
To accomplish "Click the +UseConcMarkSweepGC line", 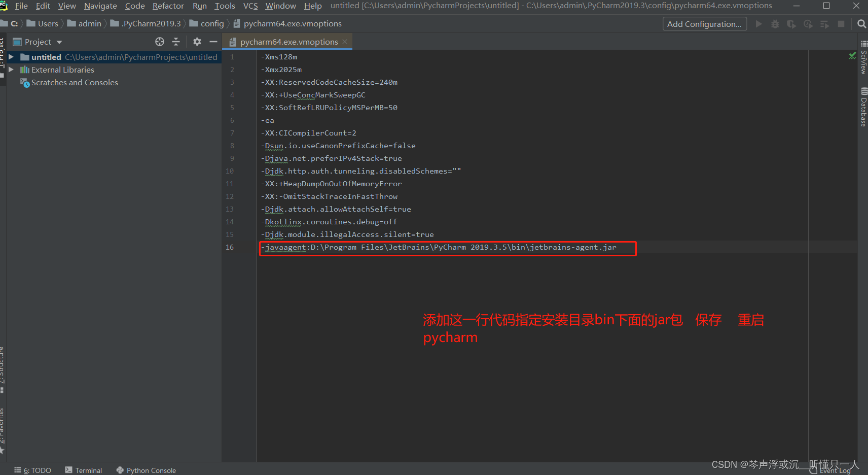I will pos(313,95).
